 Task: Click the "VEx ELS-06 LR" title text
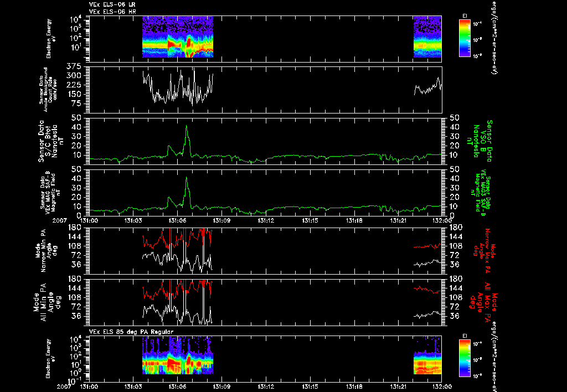tap(112, 4)
